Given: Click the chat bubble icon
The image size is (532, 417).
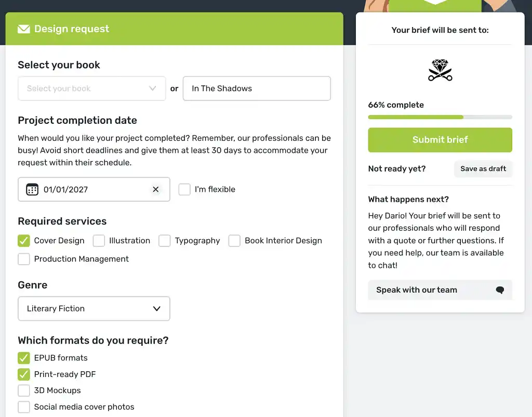Looking at the screenshot, I should tap(500, 290).
